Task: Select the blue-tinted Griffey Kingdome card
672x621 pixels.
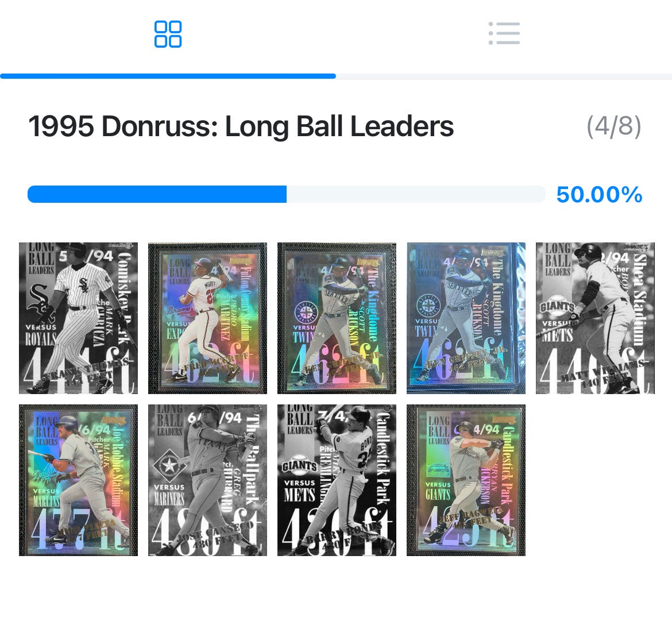Action: click(466, 318)
